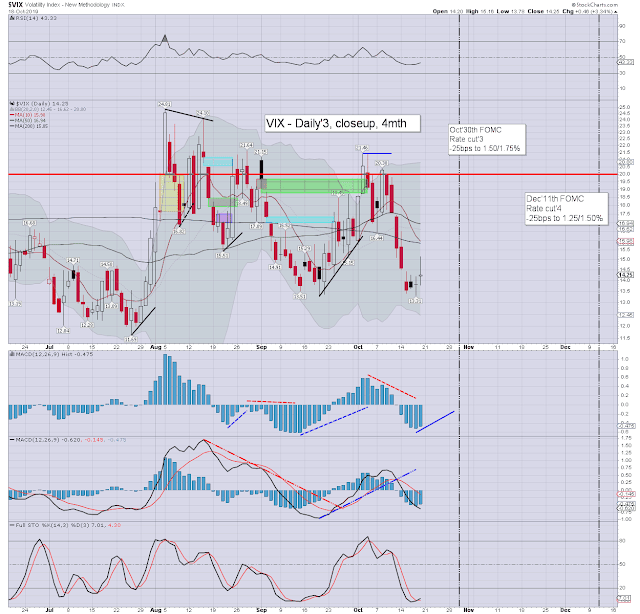Click the 'Low' label in the header
The width and height of the screenshot is (640, 614).
502,11
